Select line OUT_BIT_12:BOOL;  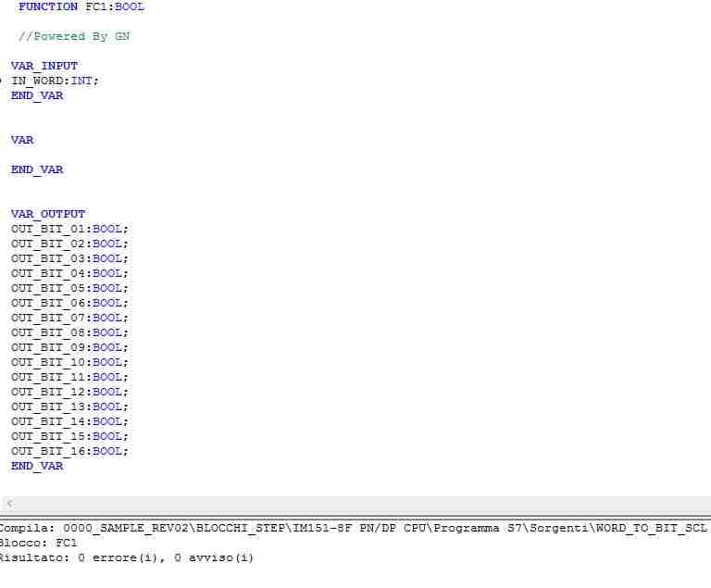point(69,392)
